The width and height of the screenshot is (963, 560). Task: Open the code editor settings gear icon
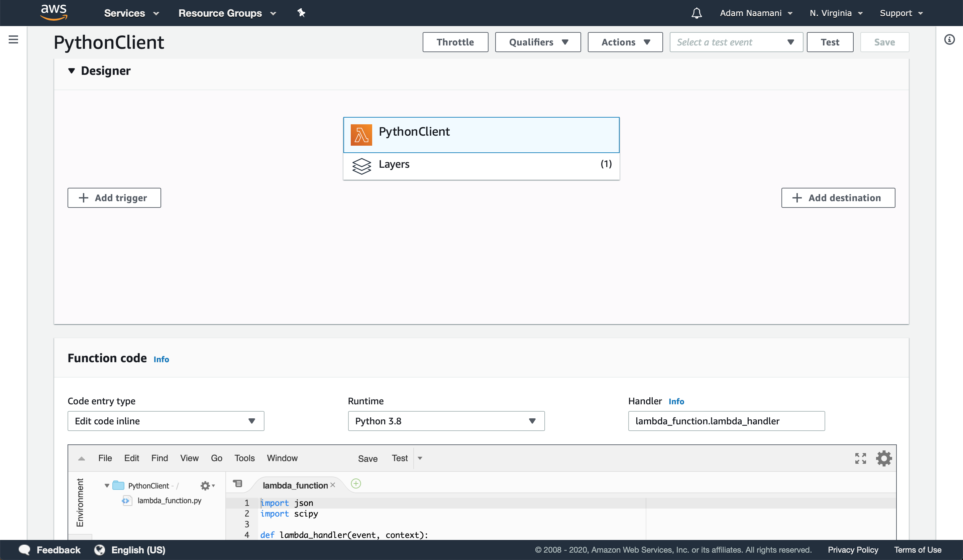point(884,458)
